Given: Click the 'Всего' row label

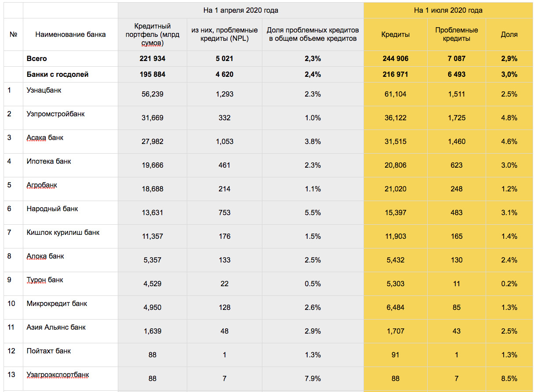Looking at the screenshot, I should [x=37, y=58].
